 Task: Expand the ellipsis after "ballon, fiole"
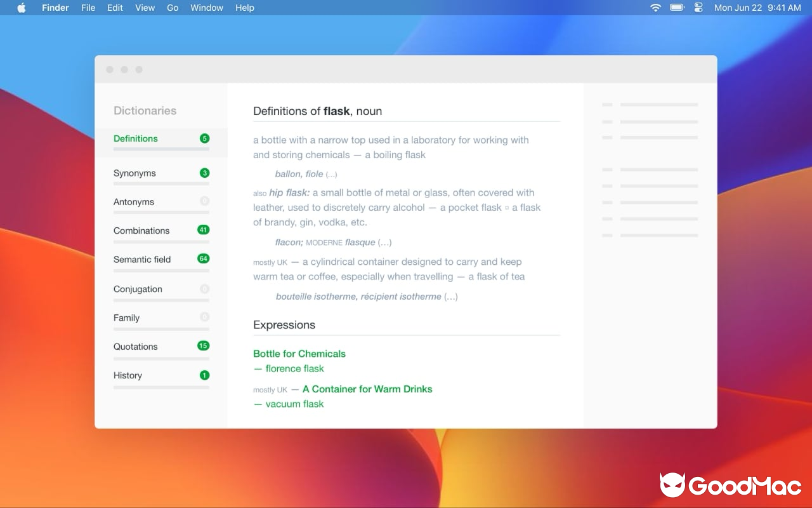click(x=331, y=174)
